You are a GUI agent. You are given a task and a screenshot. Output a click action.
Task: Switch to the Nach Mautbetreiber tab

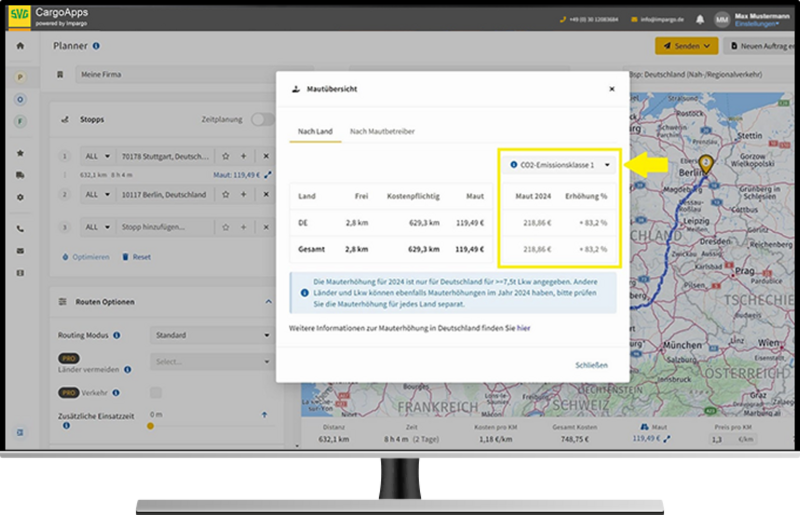[382, 131]
